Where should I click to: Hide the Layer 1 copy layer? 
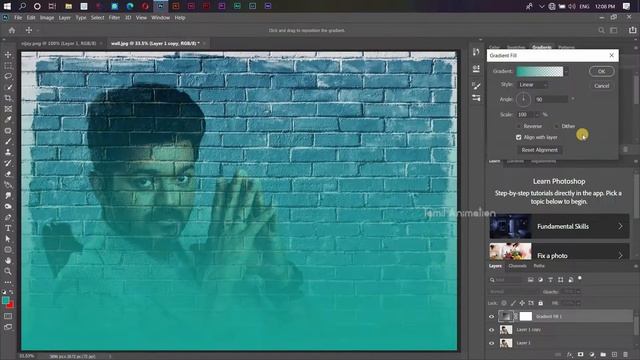(x=491, y=330)
